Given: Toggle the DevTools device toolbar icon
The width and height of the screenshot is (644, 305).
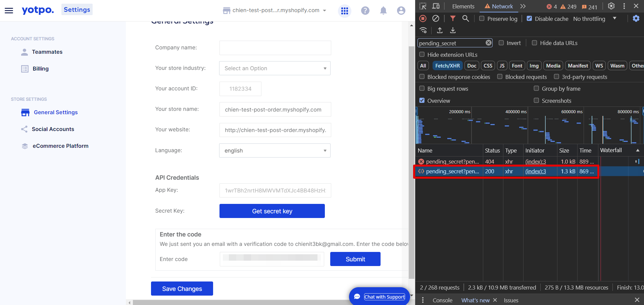Looking at the screenshot, I should 436,6.
